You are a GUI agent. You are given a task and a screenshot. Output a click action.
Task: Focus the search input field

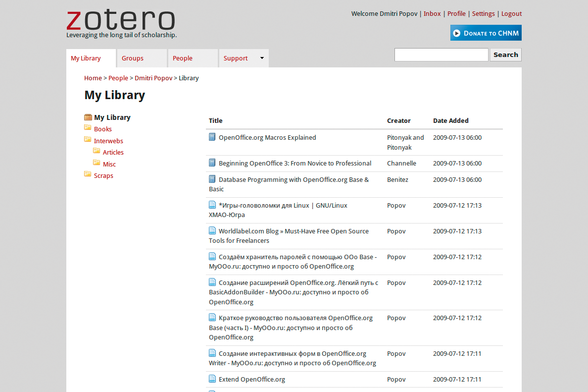pyautogui.click(x=441, y=55)
